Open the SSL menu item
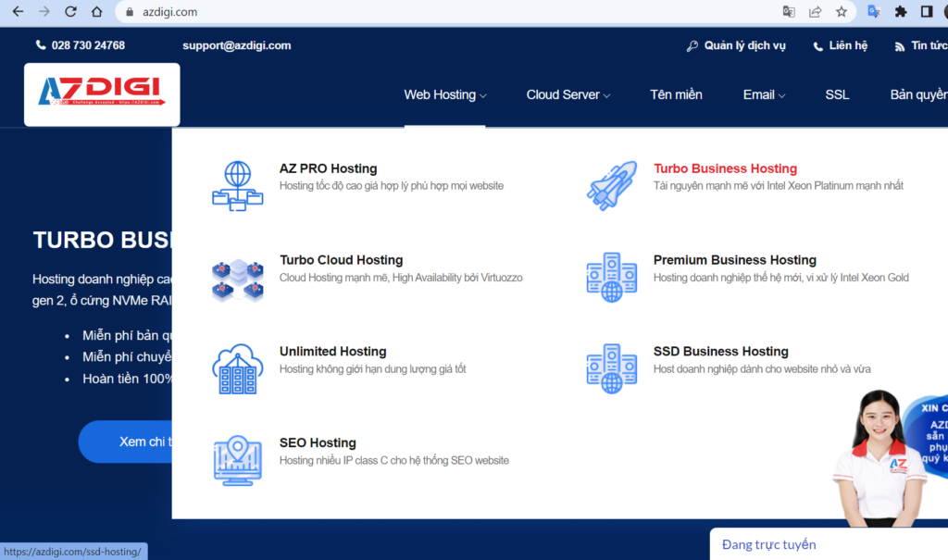The image size is (948, 560). [x=837, y=94]
